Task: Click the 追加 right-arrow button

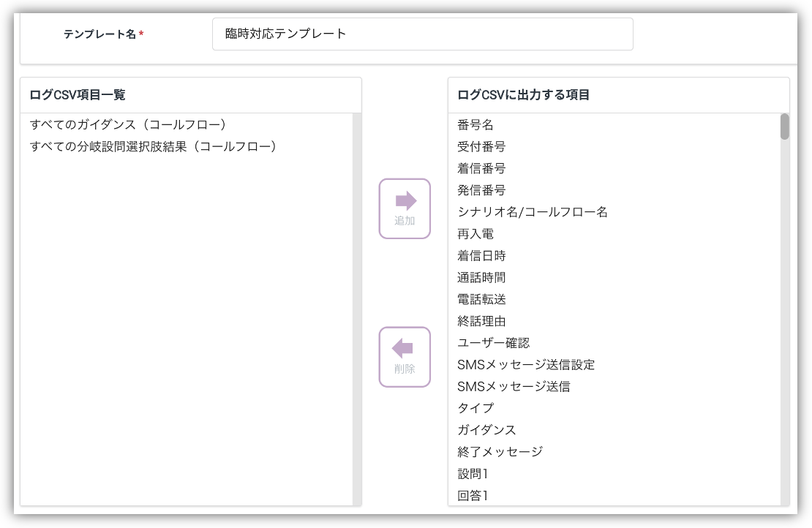Action: (x=405, y=208)
